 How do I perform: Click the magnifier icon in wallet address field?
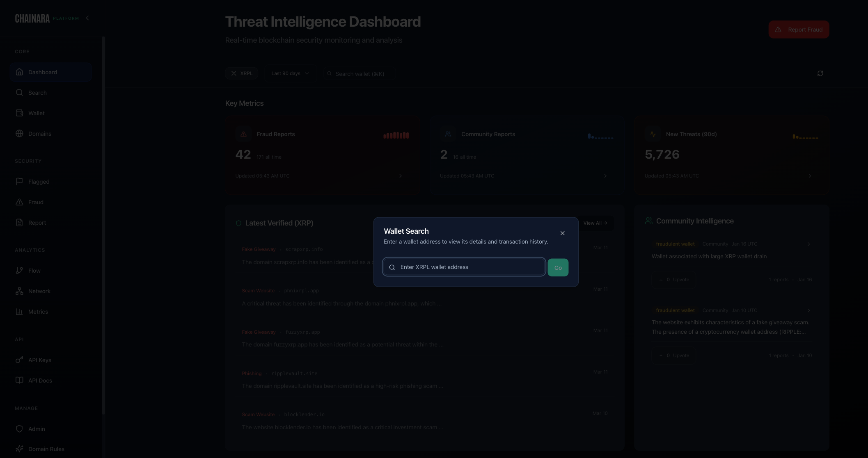click(x=392, y=267)
